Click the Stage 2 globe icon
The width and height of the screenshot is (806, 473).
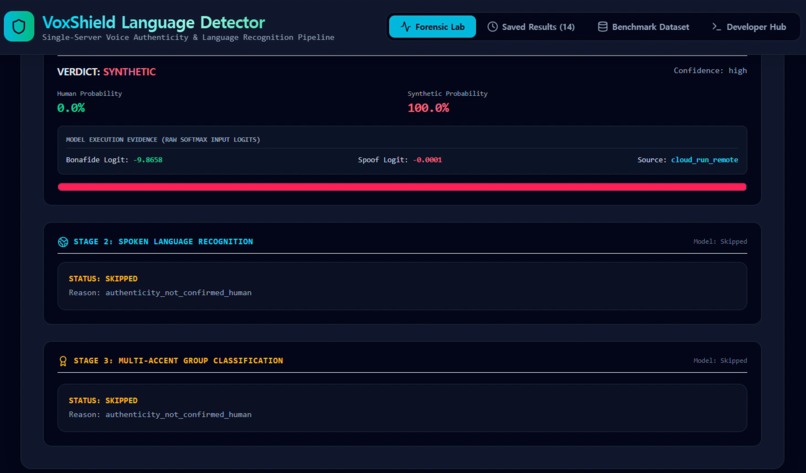click(63, 242)
